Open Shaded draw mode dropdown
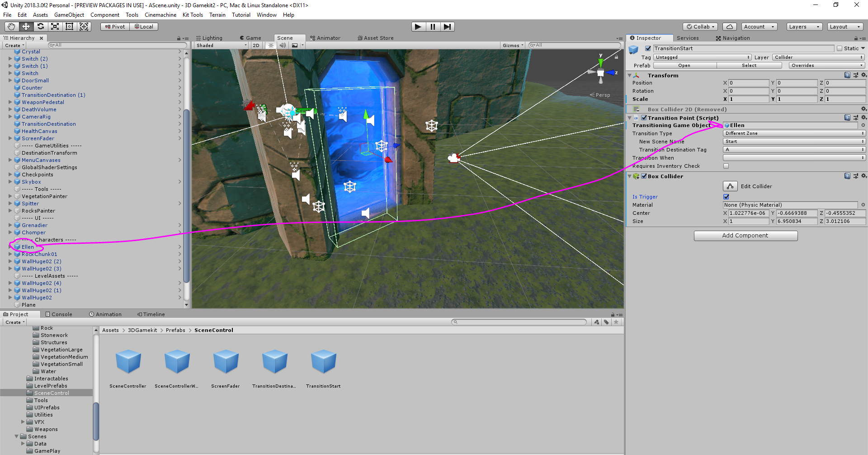Image resolution: width=868 pixels, height=455 pixels. pyautogui.click(x=222, y=45)
